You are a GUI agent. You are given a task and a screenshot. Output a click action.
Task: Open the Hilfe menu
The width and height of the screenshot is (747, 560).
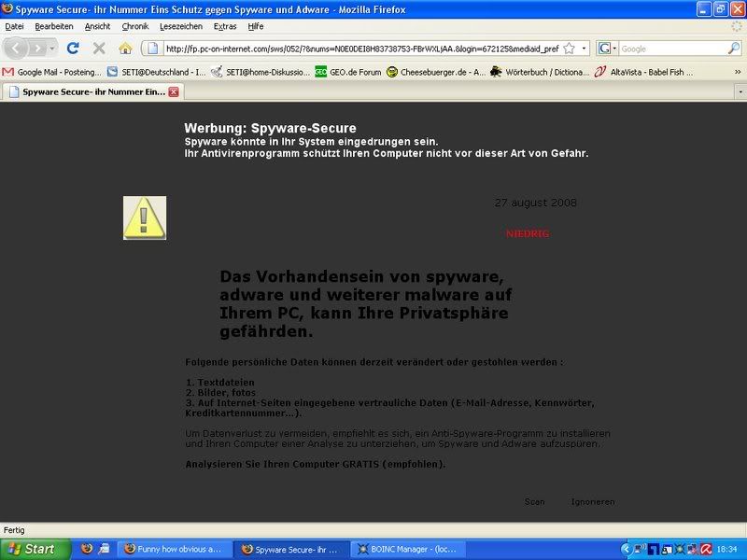[x=255, y=26]
